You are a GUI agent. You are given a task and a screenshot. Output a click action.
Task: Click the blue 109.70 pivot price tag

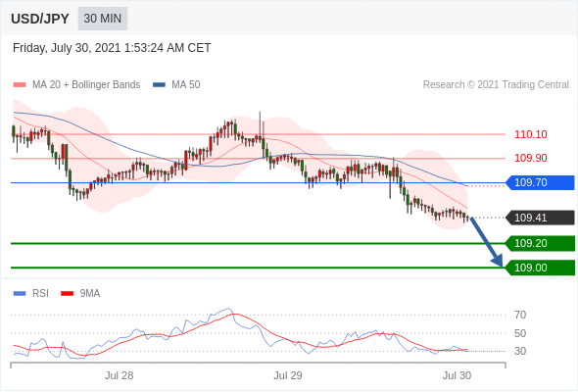pyautogui.click(x=540, y=182)
